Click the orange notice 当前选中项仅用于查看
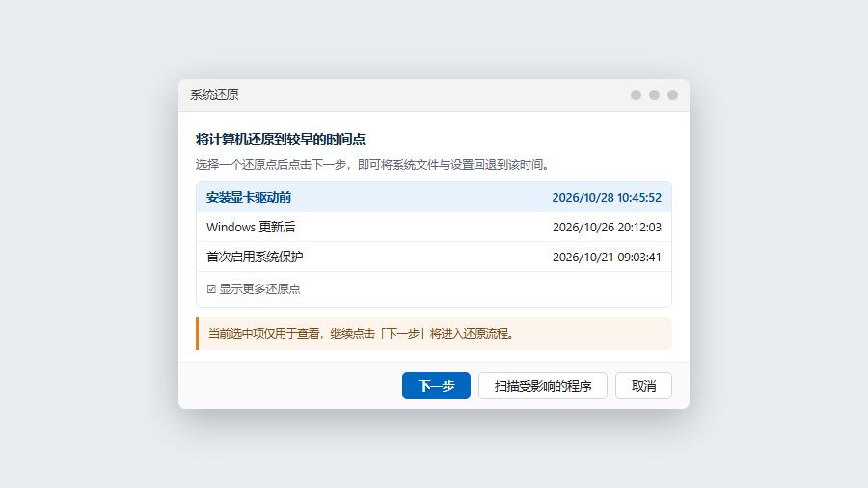The height and width of the screenshot is (488, 868). (434, 334)
